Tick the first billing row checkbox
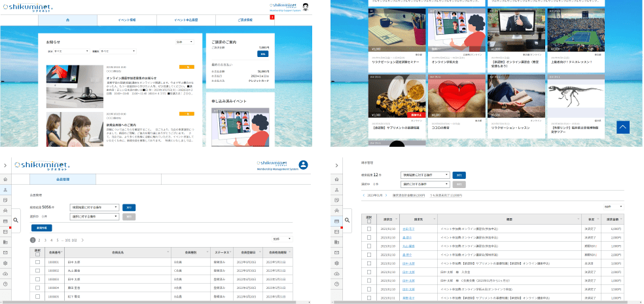Screen dimensions: 644x304 (369, 228)
